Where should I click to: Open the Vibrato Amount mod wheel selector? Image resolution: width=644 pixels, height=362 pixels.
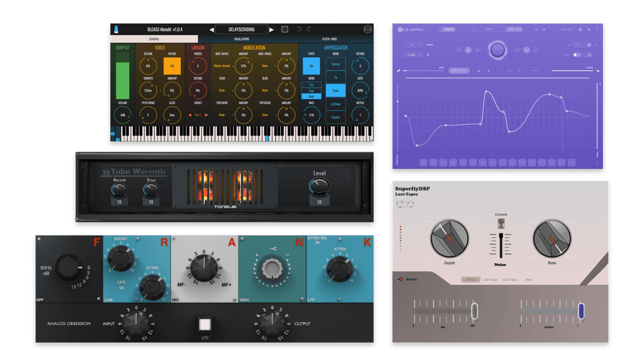click(222, 66)
